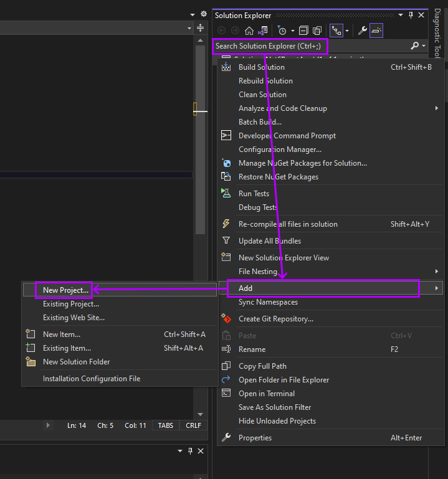448x479 pixels.
Task: Click the Rename icon in context menu
Action: pyautogui.click(x=226, y=349)
